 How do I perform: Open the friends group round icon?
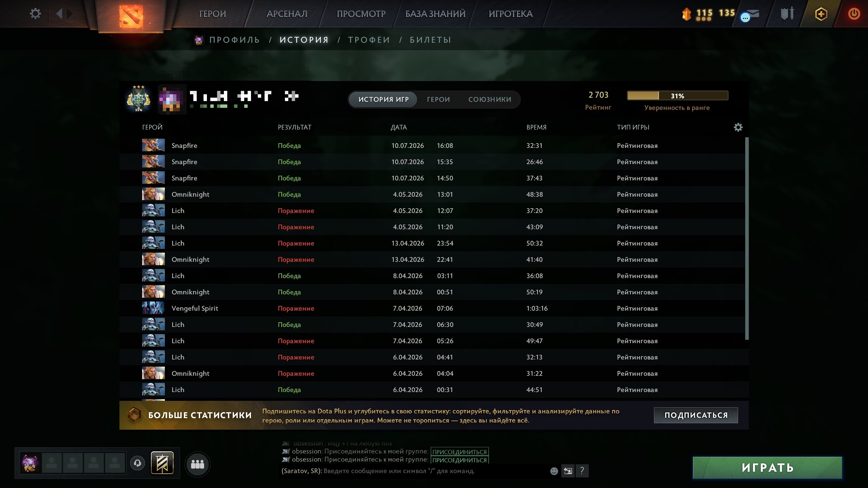[x=197, y=464]
